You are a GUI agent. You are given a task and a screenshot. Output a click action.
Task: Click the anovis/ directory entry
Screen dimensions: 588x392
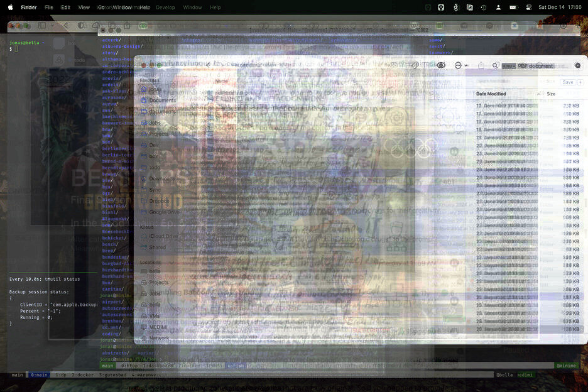point(111,79)
